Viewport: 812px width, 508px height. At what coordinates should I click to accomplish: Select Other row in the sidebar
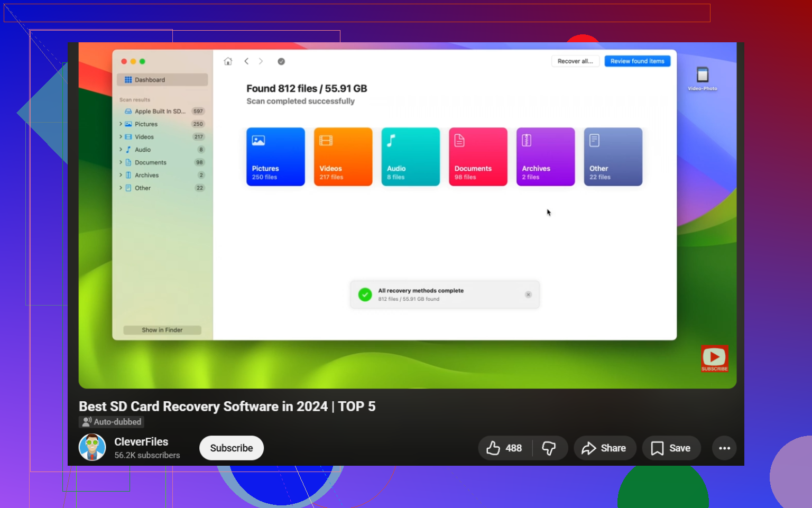(162, 188)
